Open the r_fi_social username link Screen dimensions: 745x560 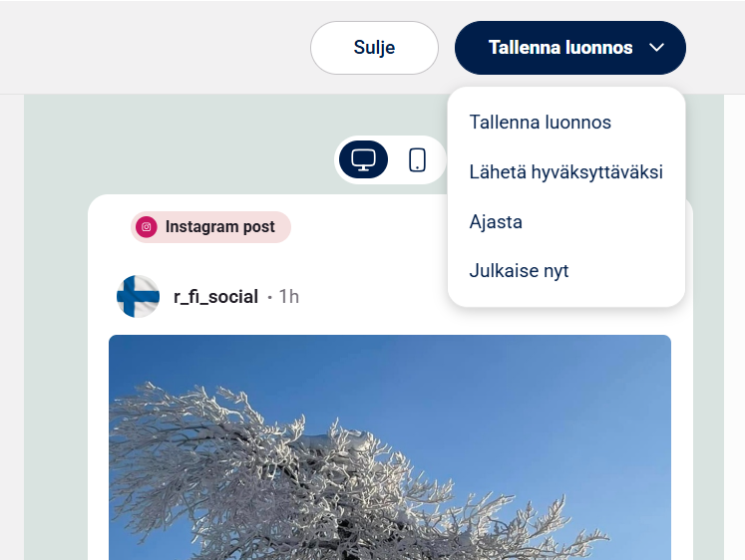(x=215, y=297)
